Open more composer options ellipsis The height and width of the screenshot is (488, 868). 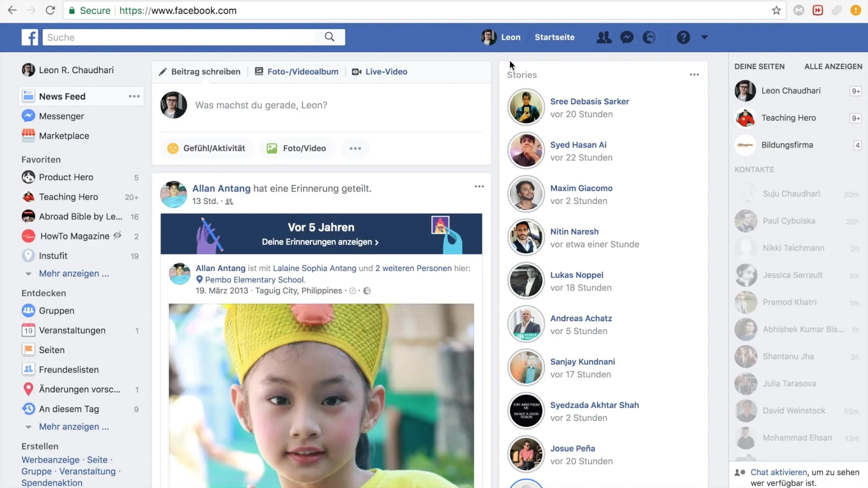click(x=355, y=148)
